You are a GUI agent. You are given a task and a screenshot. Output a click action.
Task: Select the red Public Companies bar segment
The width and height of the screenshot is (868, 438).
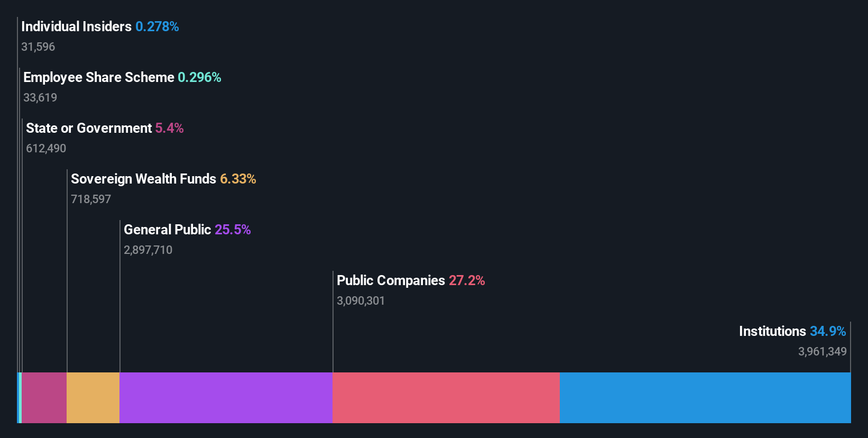(446, 398)
